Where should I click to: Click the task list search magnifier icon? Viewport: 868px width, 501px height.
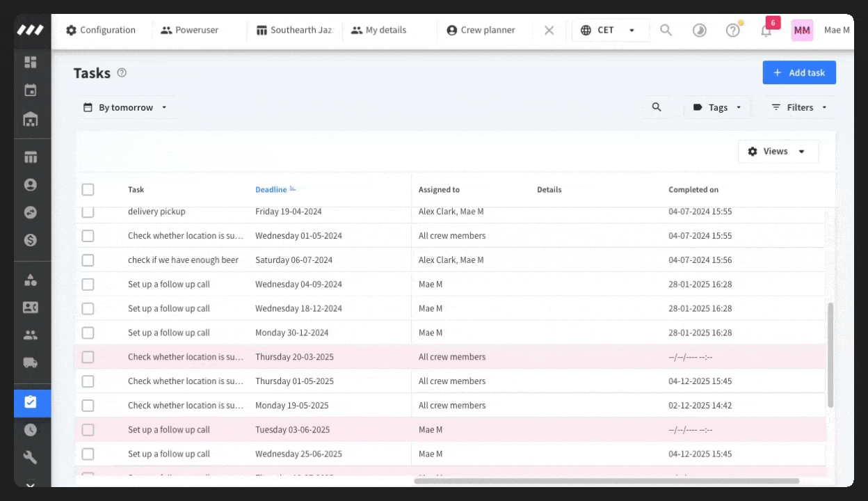pyautogui.click(x=657, y=107)
